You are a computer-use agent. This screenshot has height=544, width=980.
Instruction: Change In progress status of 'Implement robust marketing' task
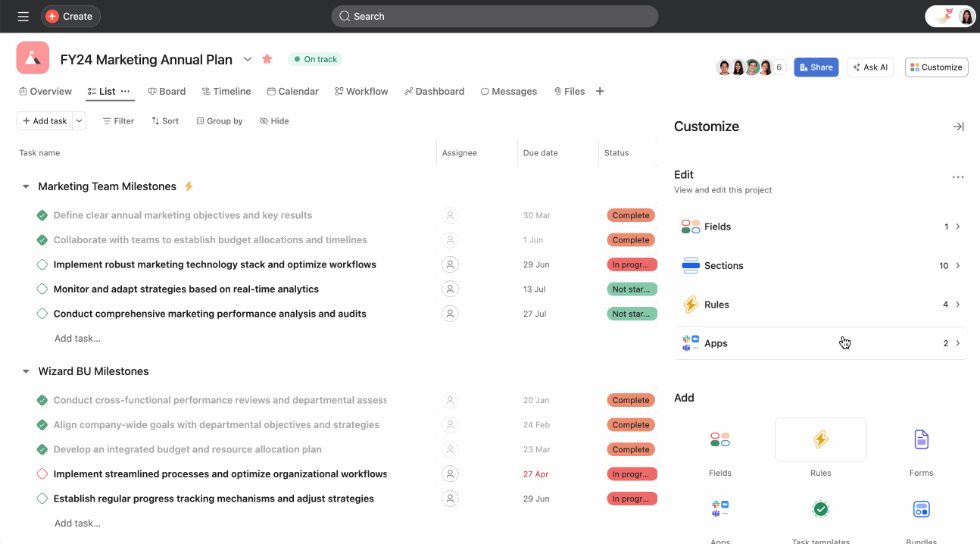pyautogui.click(x=631, y=264)
